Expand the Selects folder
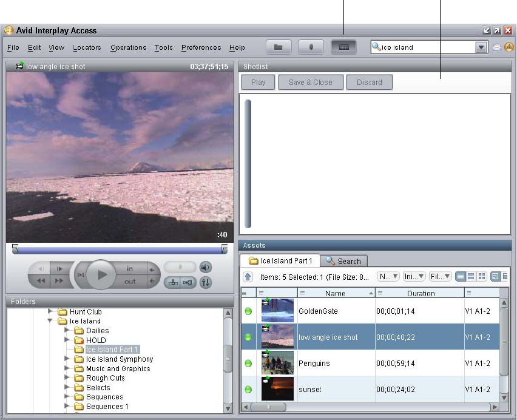This screenshot has height=420, width=517. [67, 387]
